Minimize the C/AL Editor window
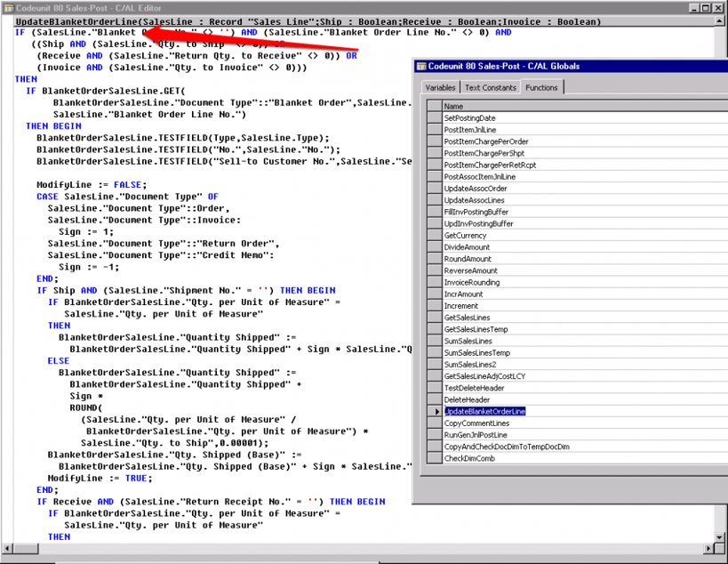Image resolution: width=728 pixels, height=564 pixels. pos(693,8)
